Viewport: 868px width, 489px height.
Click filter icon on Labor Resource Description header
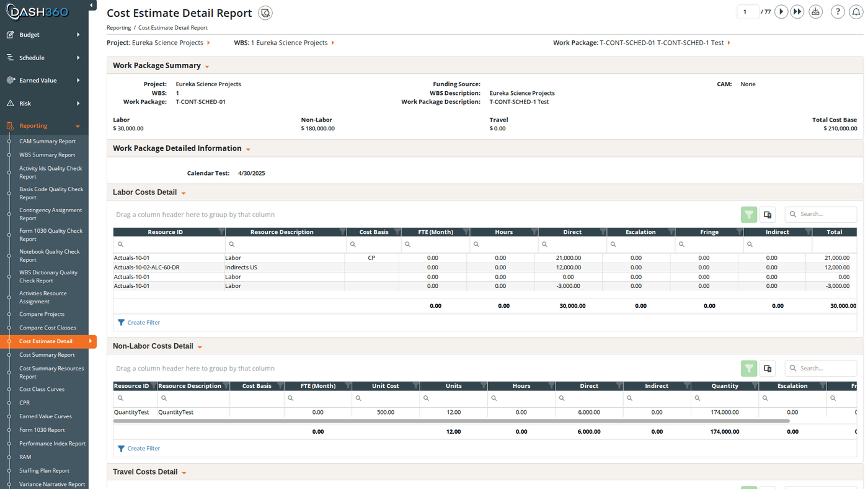[x=342, y=232]
